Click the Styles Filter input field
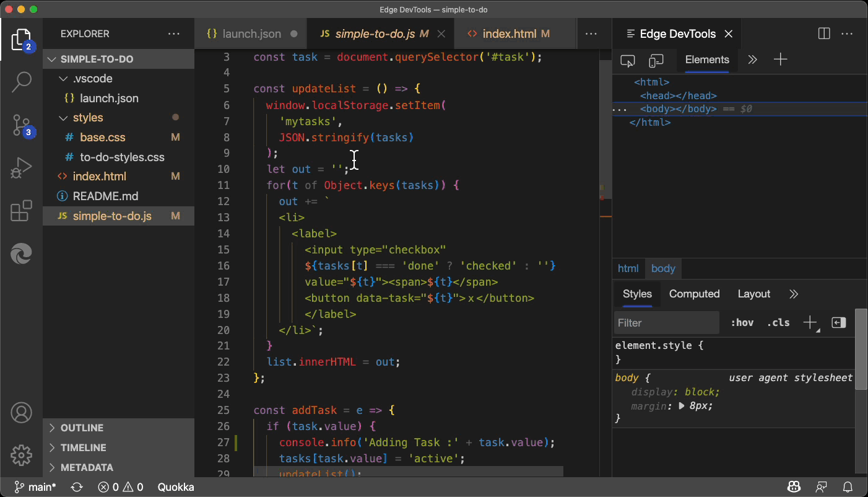This screenshot has width=868, height=497. (x=666, y=323)
